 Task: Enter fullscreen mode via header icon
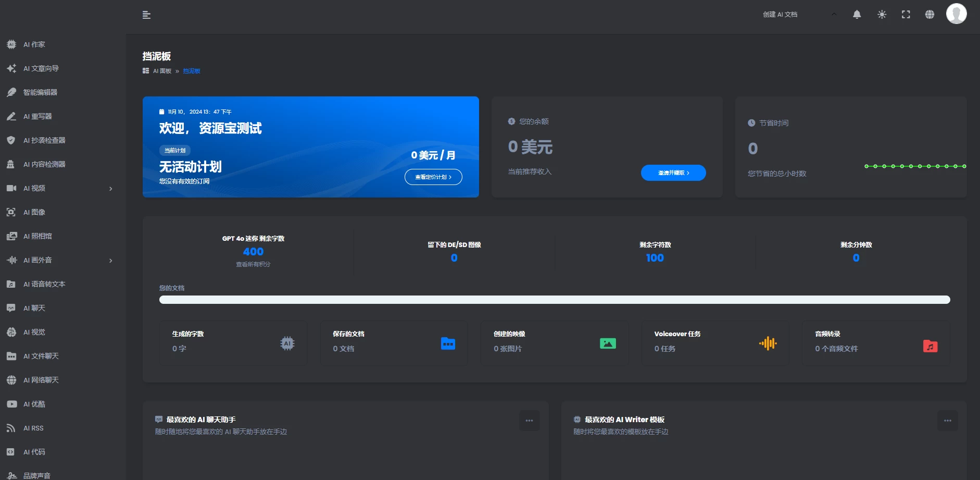[906, 15]
